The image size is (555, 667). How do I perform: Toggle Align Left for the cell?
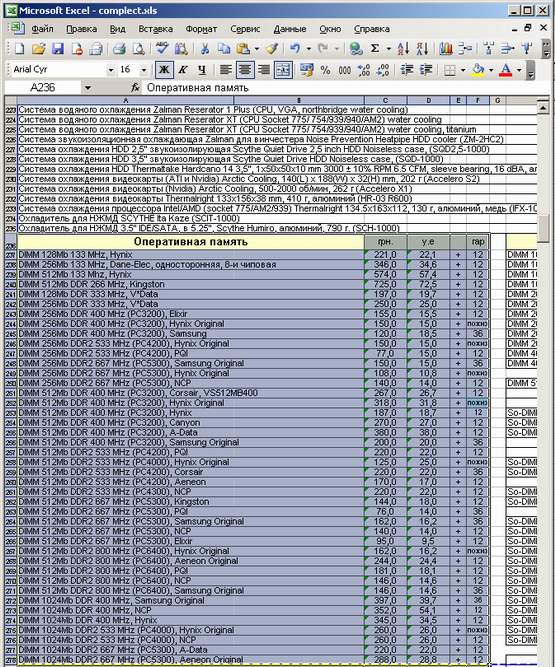pos(225,70)
